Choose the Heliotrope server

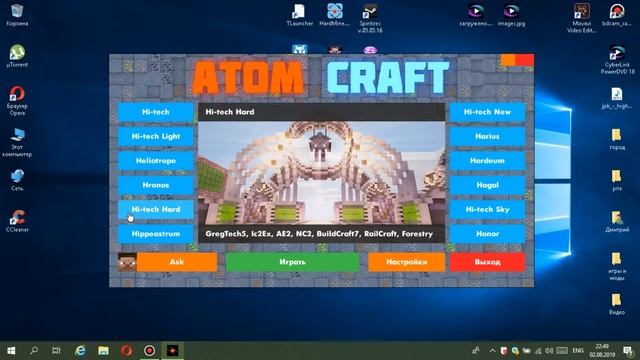156,161
